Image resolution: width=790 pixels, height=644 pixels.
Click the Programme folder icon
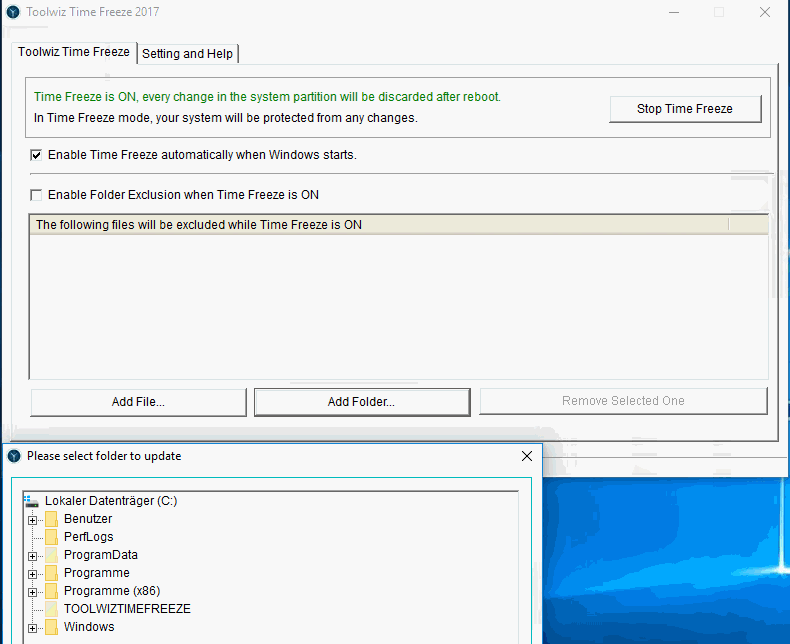(x=51, y=573)
